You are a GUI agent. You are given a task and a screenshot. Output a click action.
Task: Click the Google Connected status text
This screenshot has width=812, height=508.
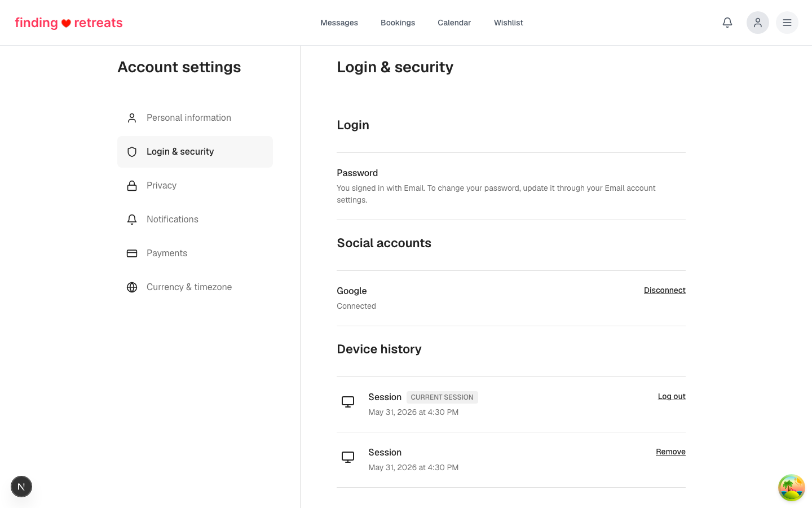pyautogui.click(x=356, y=306)
